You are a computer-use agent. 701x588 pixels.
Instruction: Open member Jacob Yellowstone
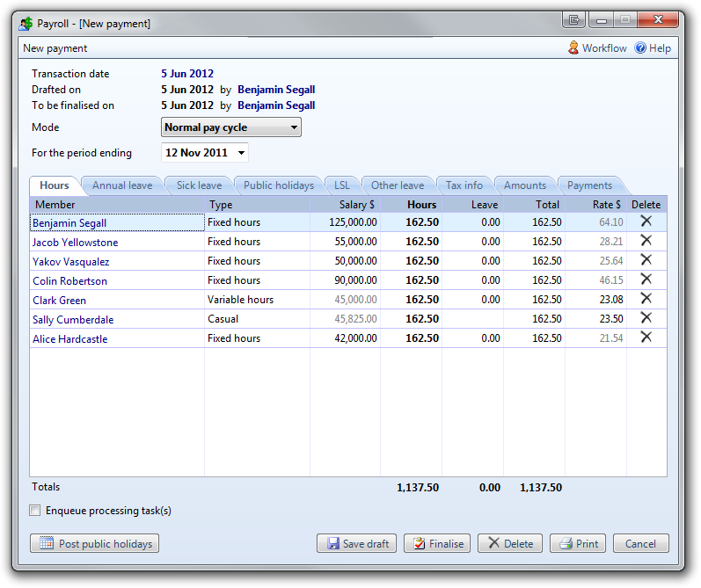75,243
